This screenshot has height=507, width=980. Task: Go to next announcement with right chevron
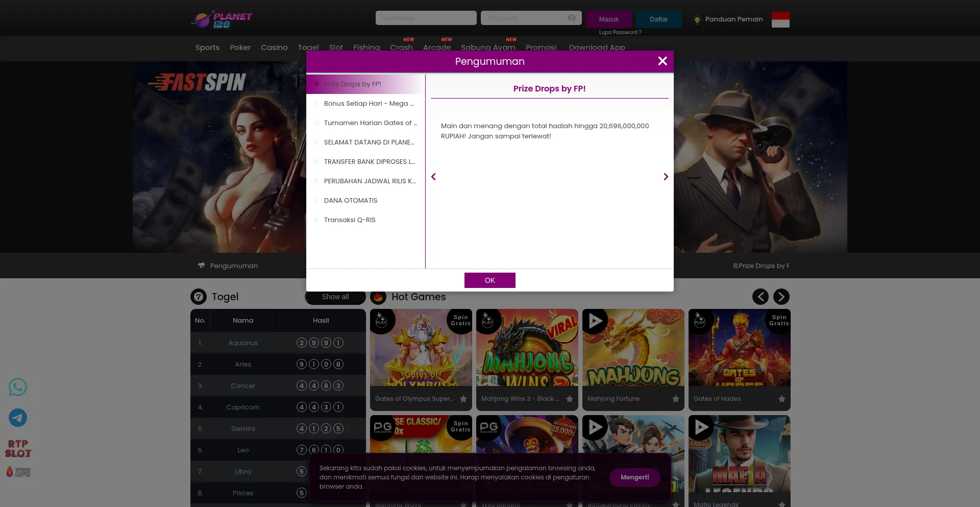coord(666,177)
